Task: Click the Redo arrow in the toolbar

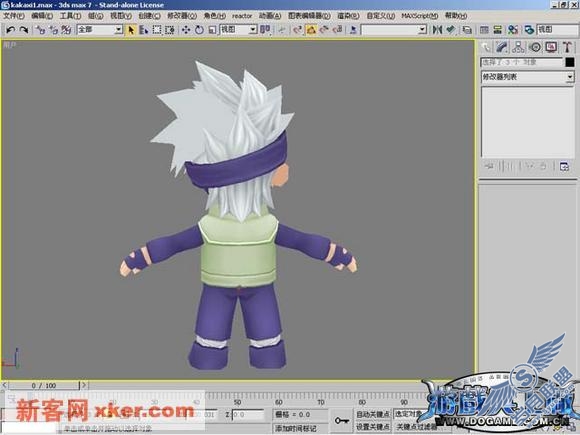Action: click(24, 30)
